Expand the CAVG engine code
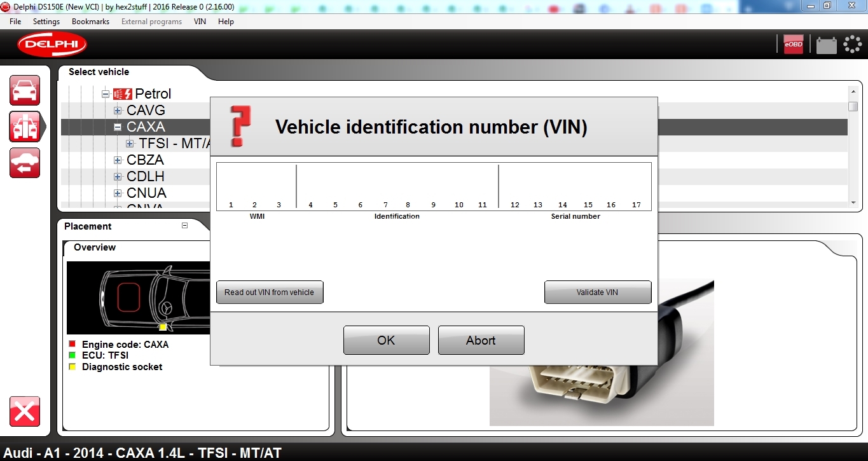868x461 pixels. [x=118, y=111]
